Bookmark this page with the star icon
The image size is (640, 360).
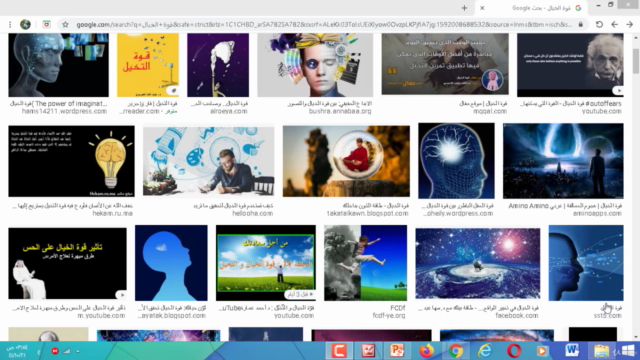[x=65, y=24]
